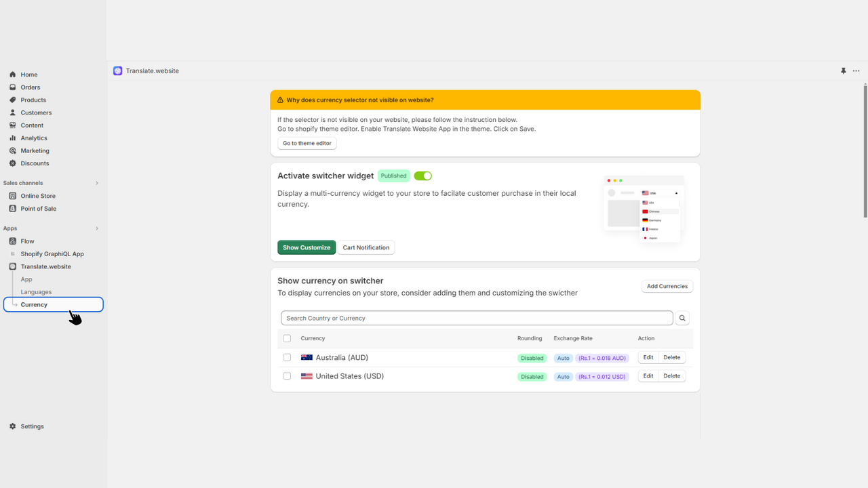Click the Online Store icon
The image size is (868, 488).
pos(13,196)
